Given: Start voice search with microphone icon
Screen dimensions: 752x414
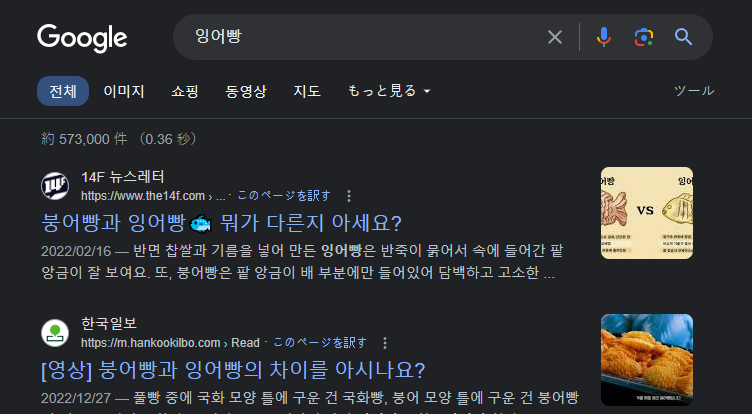Looking at the screenshot, I should tap(604, 37).
